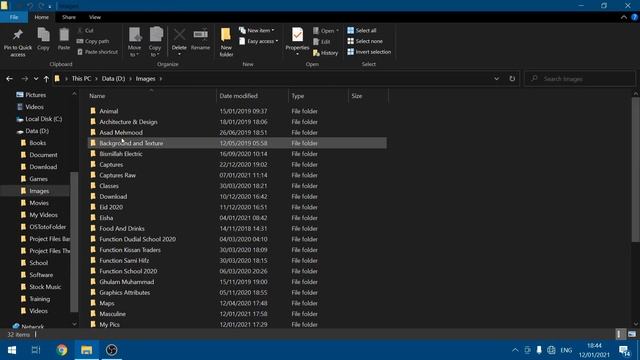Delete the selected folder

tap(179, 42)
